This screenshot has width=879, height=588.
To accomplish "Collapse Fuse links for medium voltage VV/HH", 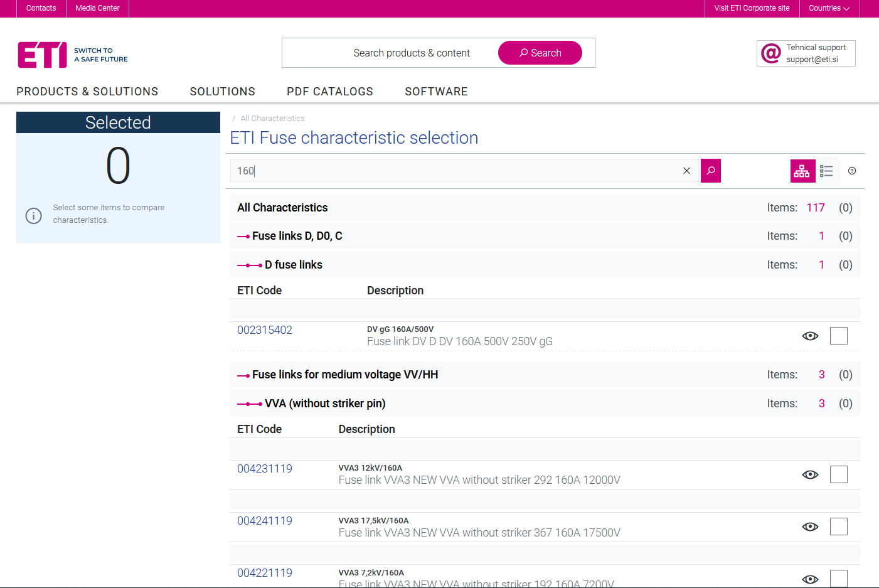I will [x=243, y=375].
